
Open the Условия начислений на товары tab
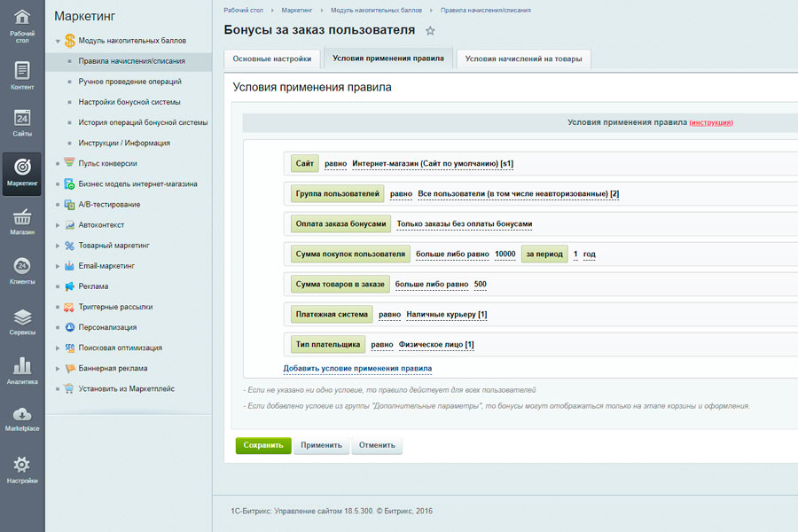(x=525, y=59)
